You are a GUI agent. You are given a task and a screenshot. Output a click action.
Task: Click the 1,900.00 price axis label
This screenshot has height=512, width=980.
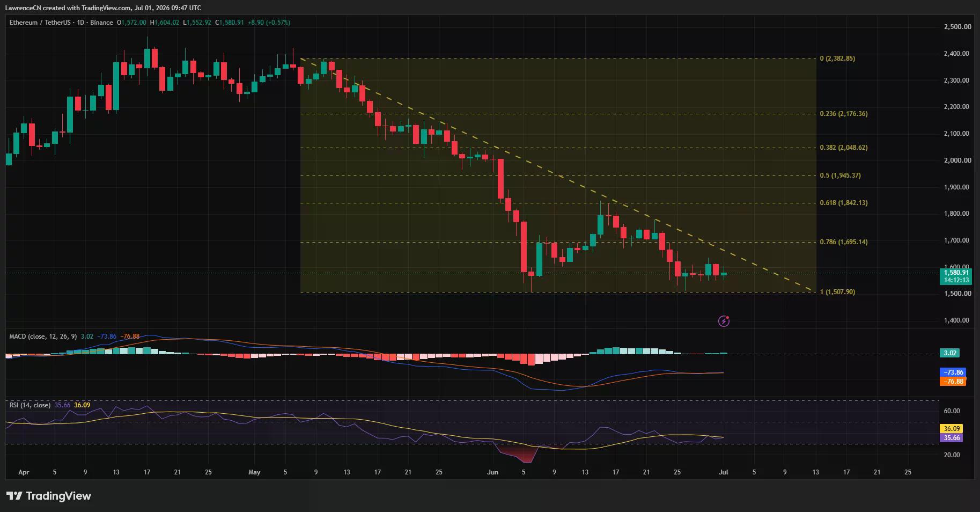pos(957,187)
